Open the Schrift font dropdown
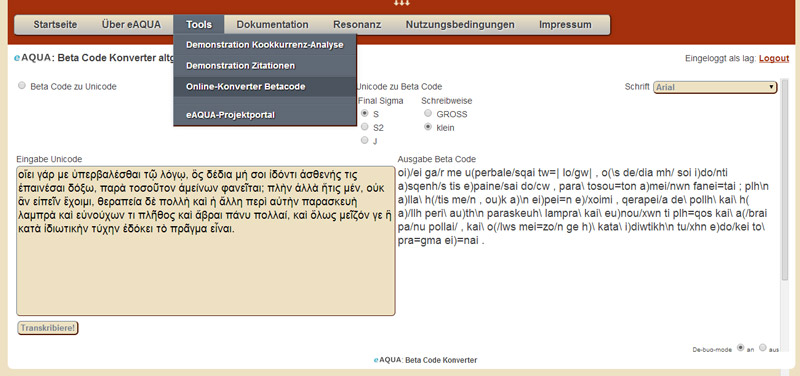 715,87
